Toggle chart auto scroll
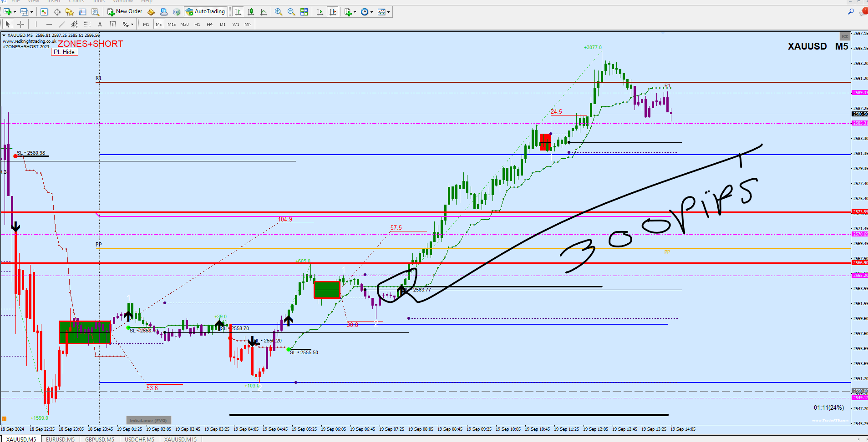The image size is (868, 442). [x=320, y=12]
